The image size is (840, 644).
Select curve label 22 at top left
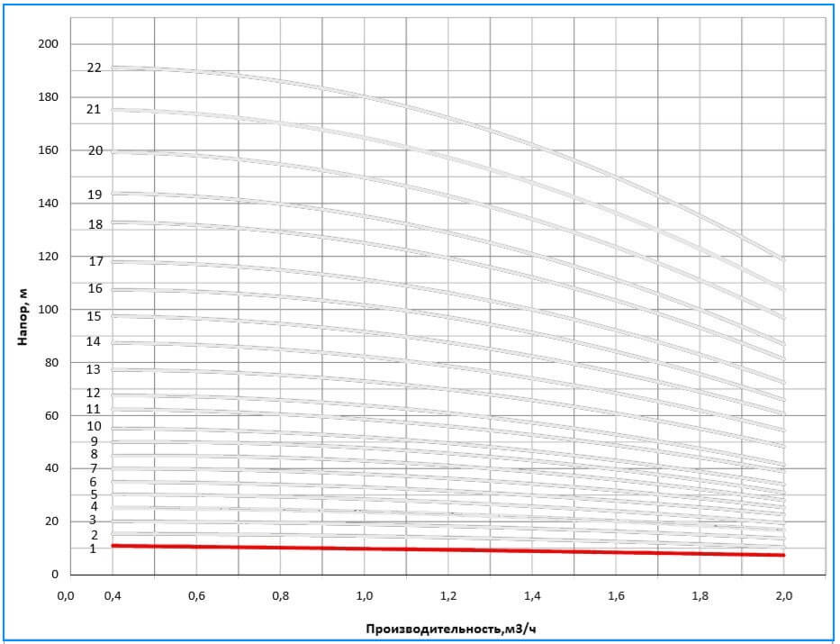(x=94, y=68)
